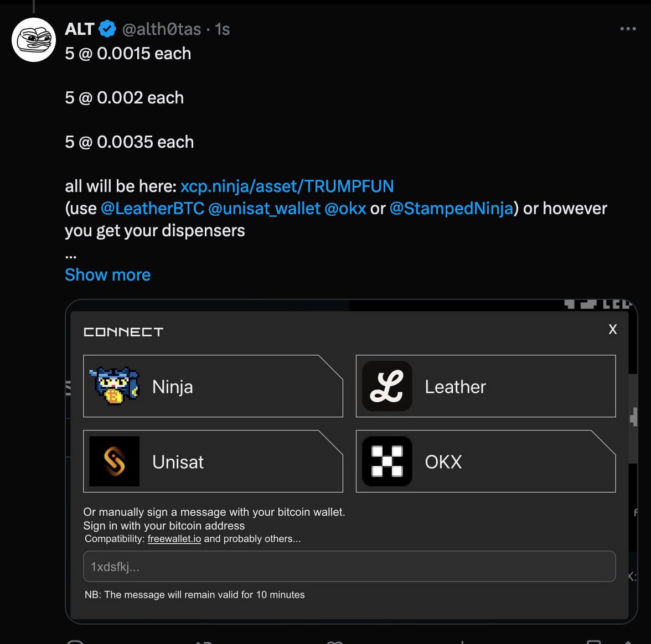
Task: Click the Pepe frog profile avatar
Action: point(34,40)
